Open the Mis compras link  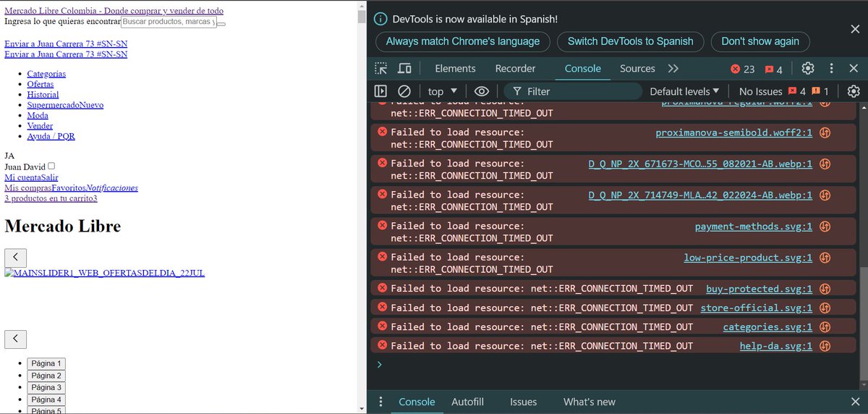coord(27,188)
